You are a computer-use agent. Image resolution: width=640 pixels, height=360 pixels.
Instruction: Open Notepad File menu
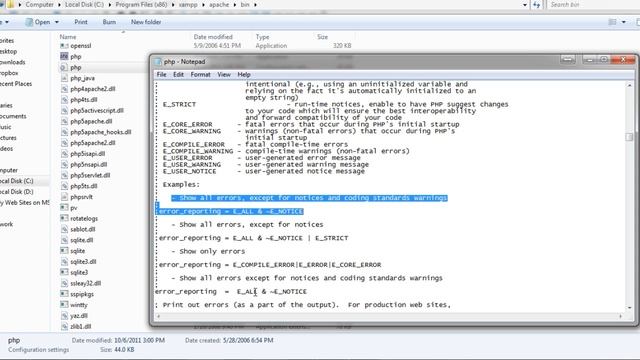pyautogui.click(x=161, y=75)
